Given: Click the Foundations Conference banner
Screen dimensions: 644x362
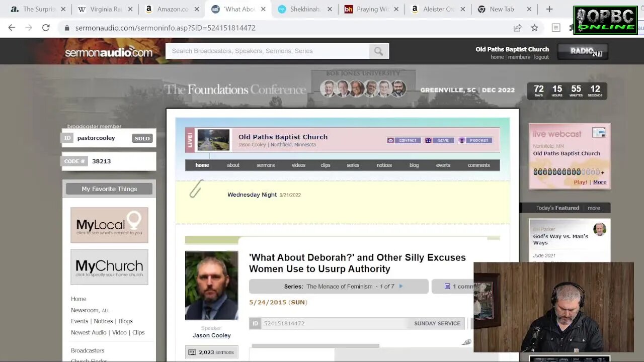Looking at the screenshot, I should [x=341, y=89].
